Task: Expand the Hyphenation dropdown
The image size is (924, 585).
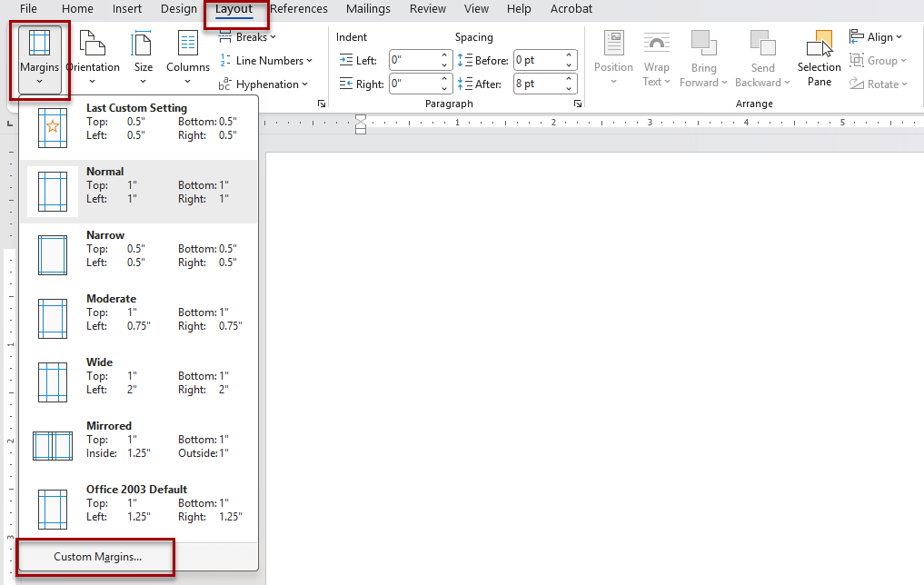Action: [263, 84]
